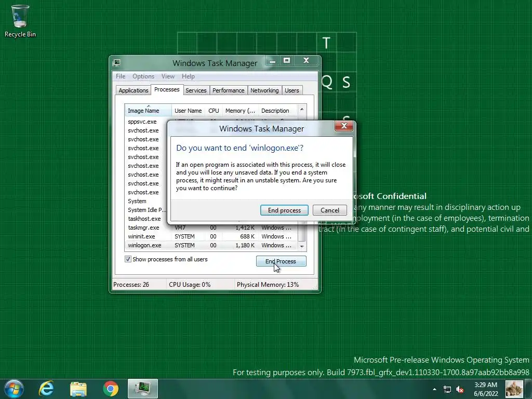The width and height of the screenshot is (532, 399).
Task: Click the 688 K memory cell for wininit.exe
Action: [x=247, y=236]
